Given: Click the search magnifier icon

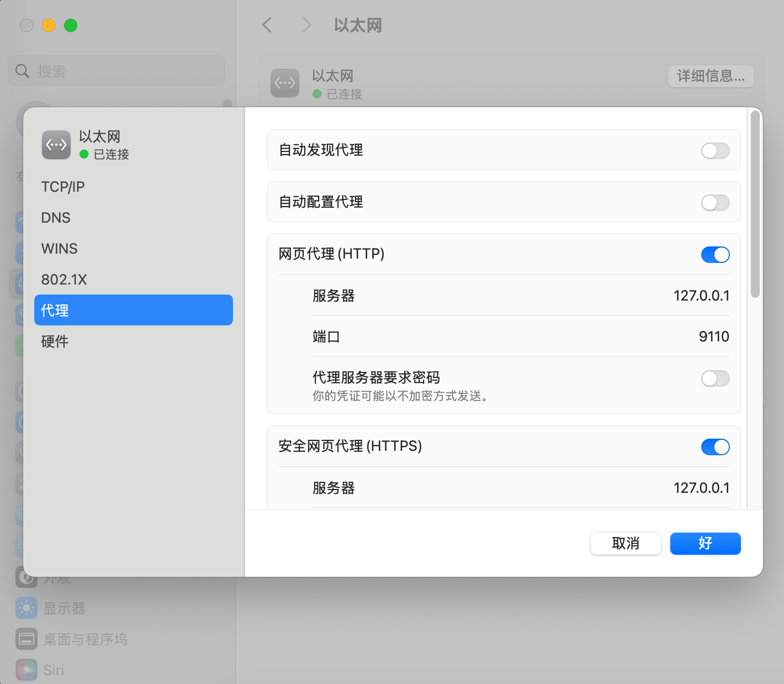Looking at the screenshot, I should (22, 71).
